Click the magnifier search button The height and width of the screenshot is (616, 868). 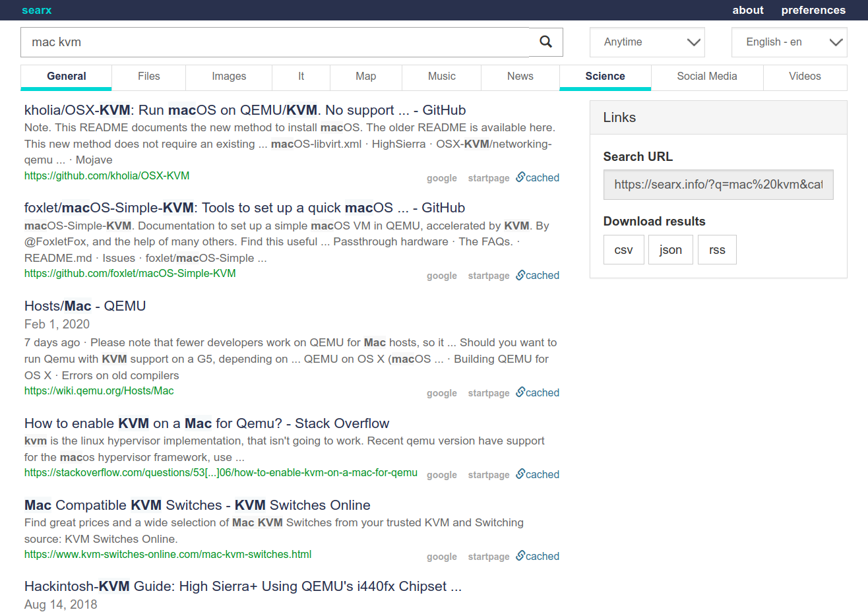(x=546, y=42)
